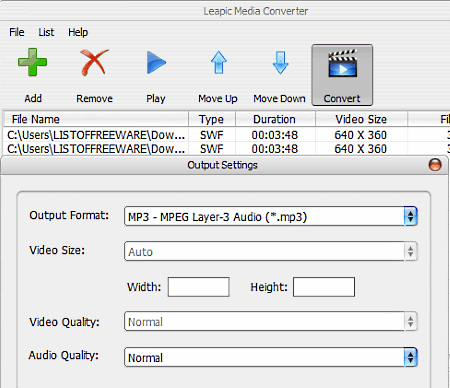Click the Convert clapperboard icon
The width and height of the screenshot is (450, 388).
342,63
